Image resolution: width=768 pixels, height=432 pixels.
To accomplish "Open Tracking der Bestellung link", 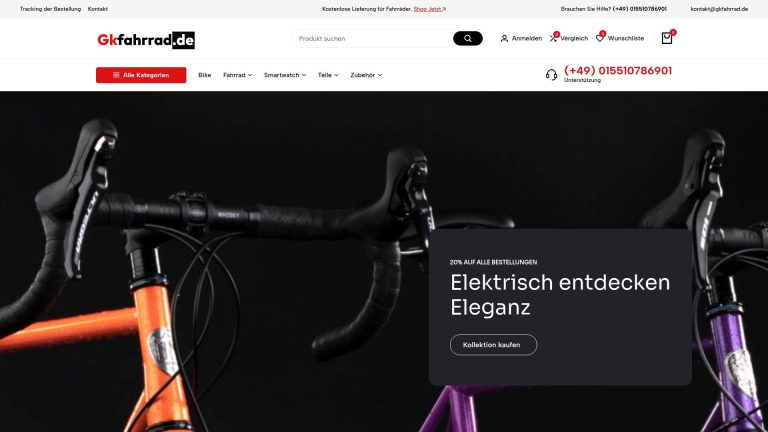I will pos(50,9).
